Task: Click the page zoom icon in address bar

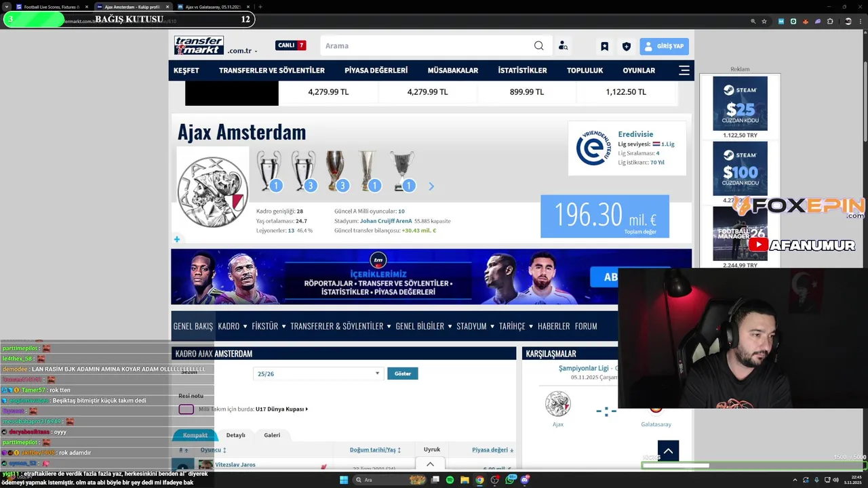Action: [753, 21]
